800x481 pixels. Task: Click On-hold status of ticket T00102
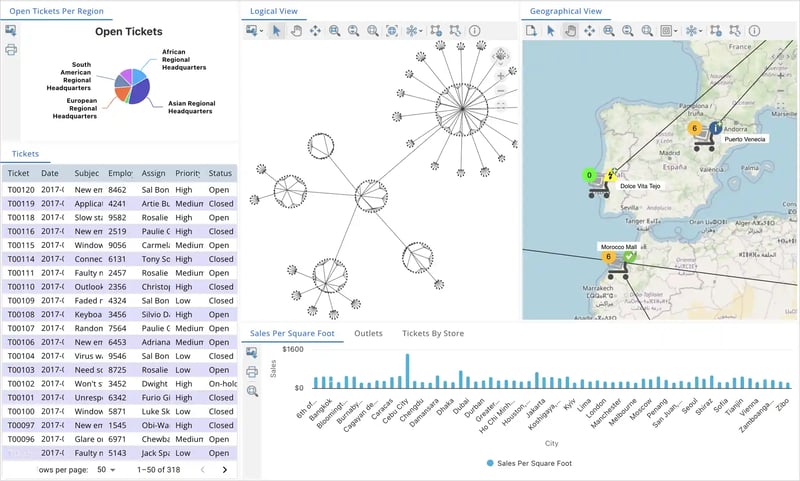(x=222, y=384)
